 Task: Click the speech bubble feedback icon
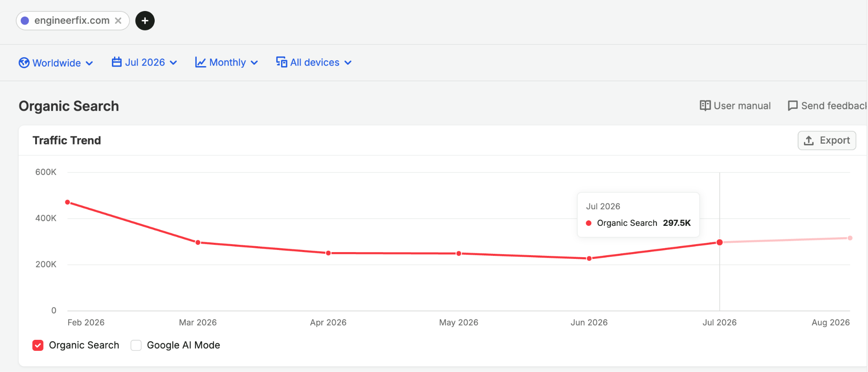point(793,105)
